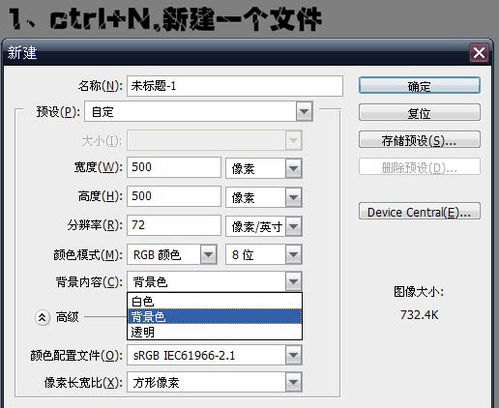Click the 宽度 value field
Image resolution: width=499 pixels, height=408 pixels.
174,167
